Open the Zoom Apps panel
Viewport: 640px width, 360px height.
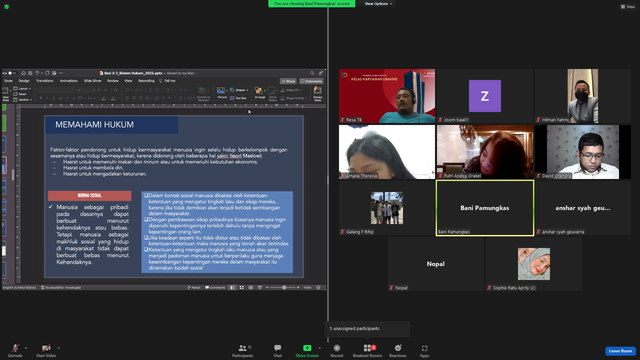click(x=424, y=350)
